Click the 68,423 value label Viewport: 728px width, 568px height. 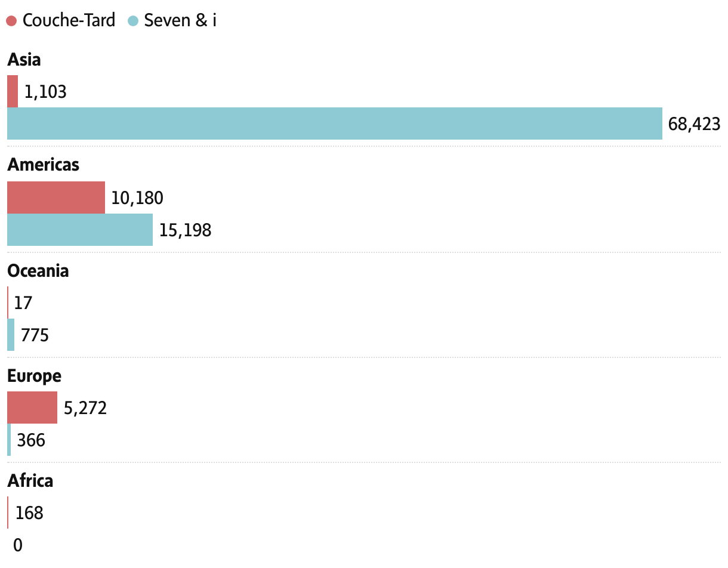pyautogui.click(x=694, y=124)
